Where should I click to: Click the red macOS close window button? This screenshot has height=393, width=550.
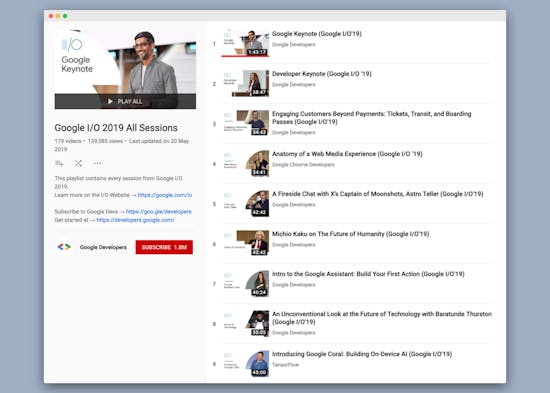51,16
